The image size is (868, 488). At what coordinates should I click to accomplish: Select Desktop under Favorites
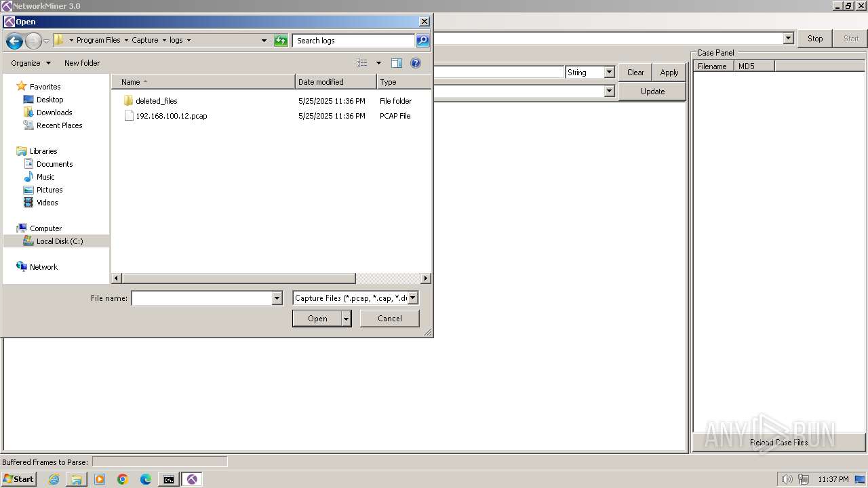tap(50, 100)
